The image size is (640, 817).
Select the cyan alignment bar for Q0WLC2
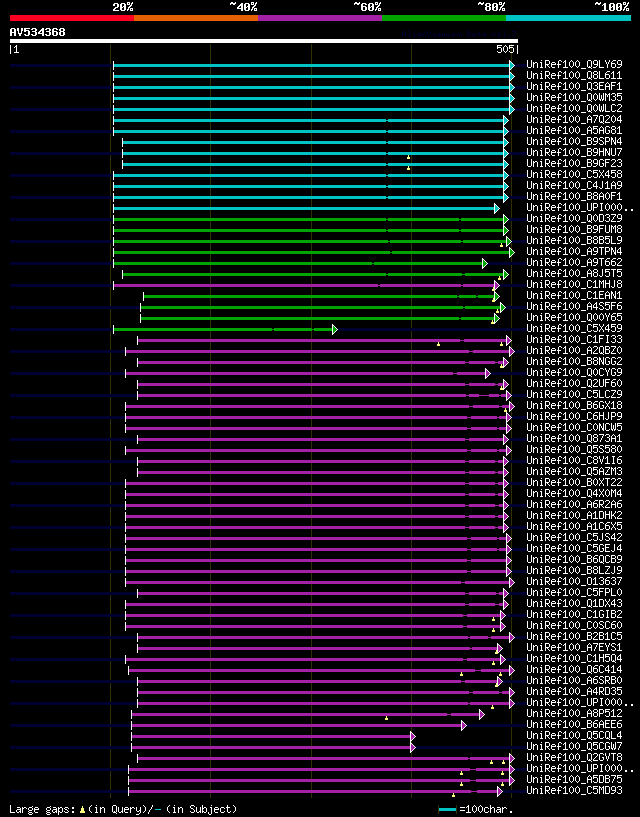tap(312, 109)
